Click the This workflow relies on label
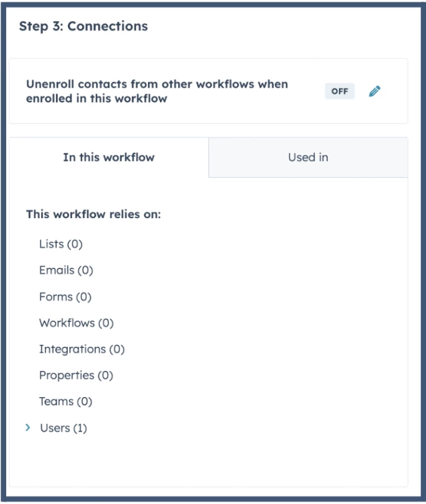The image size is (426, 504). (x=93, y=214)
